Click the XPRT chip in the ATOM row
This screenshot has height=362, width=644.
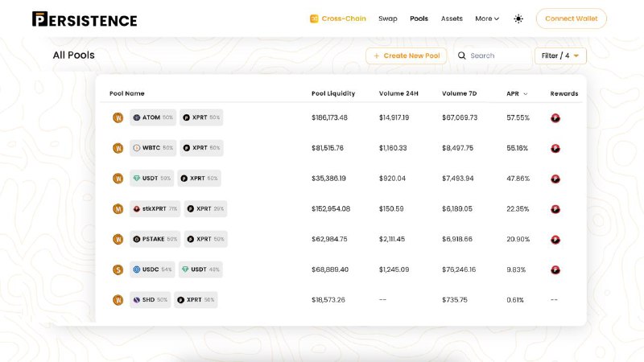[201, 117]
